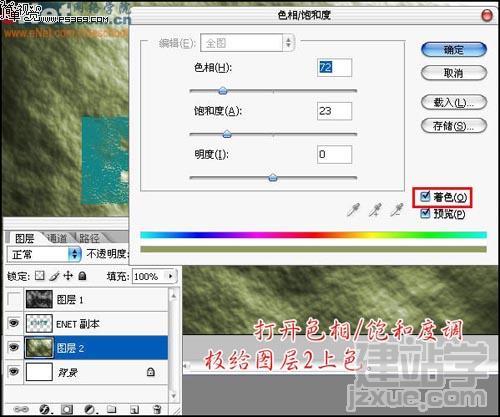Lock image pixels brush icon
This screenshot has height=417, width=500.
(x=54, y=276)
